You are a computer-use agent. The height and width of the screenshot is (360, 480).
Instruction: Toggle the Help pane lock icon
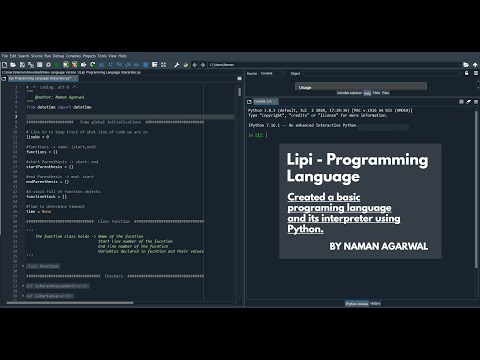point(467,73)
